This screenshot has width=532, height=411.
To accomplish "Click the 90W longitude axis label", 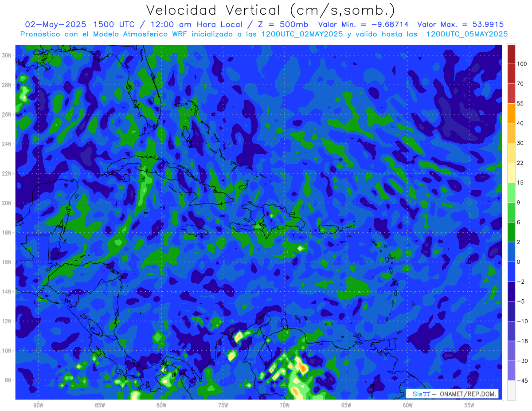I will tap(38, 405).
